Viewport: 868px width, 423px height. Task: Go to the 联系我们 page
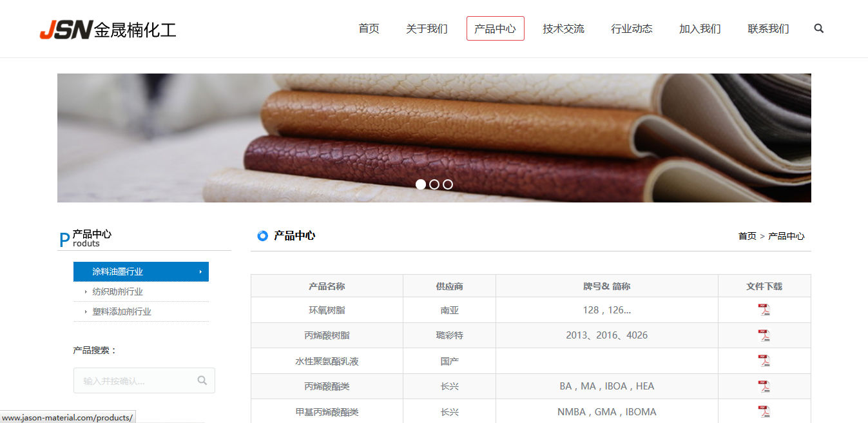coord(768,28)
